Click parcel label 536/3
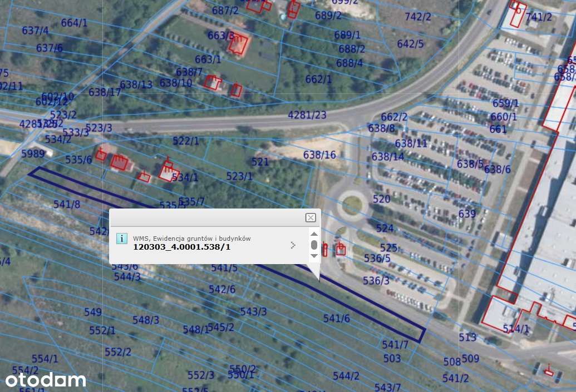This screenshot has width=576, height=392. [376, 281]
